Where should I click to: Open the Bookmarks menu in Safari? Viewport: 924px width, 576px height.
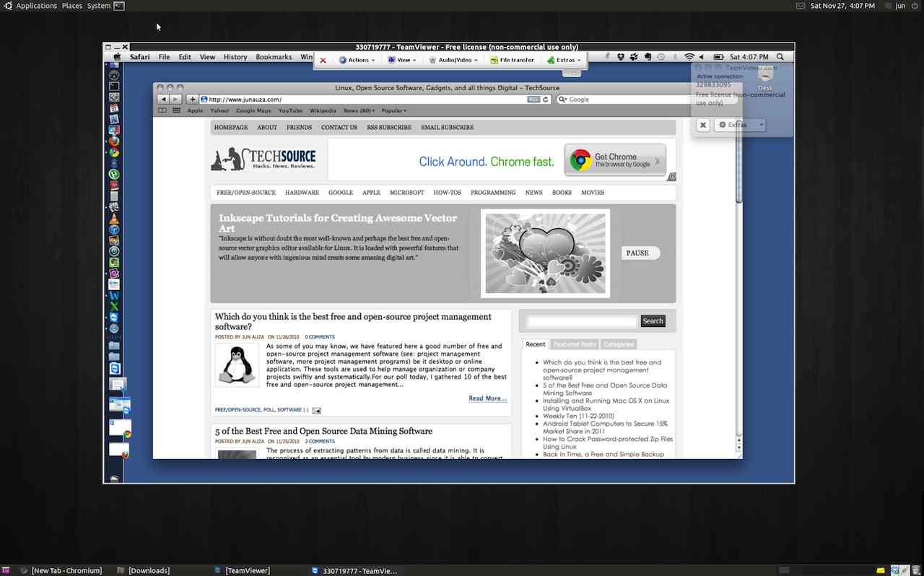click(274, 57)
